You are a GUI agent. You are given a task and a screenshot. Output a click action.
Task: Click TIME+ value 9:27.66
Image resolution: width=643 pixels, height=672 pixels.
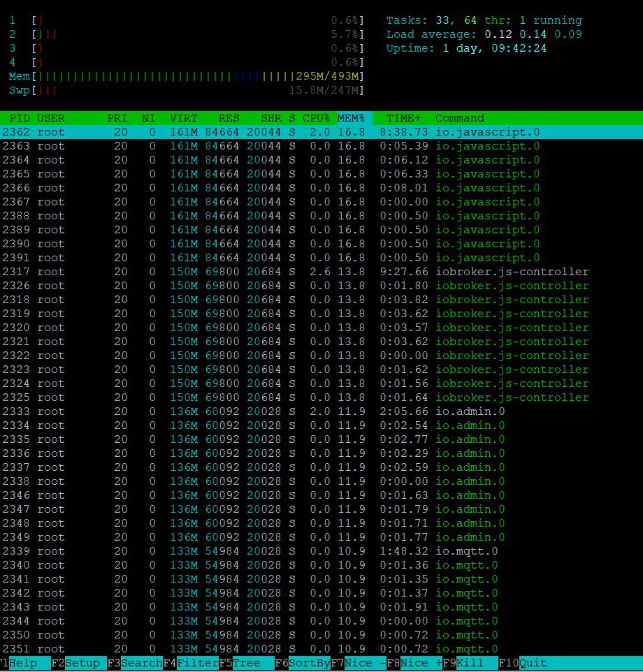coord(404,272)
